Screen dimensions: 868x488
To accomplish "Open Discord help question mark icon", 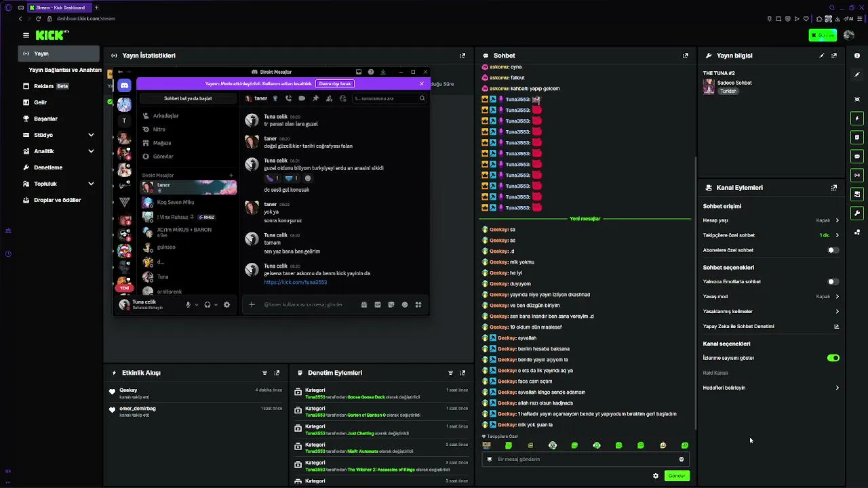I will (x=371, y=72).
